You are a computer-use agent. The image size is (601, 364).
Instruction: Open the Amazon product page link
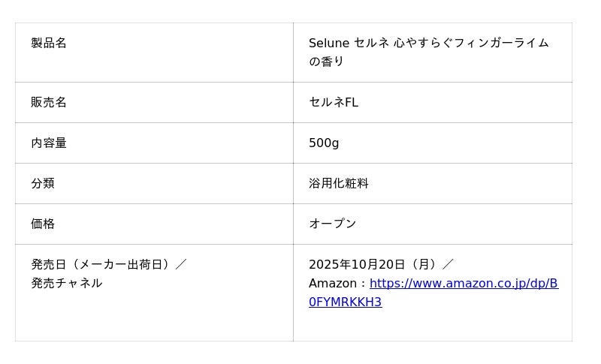click(464, 284)
